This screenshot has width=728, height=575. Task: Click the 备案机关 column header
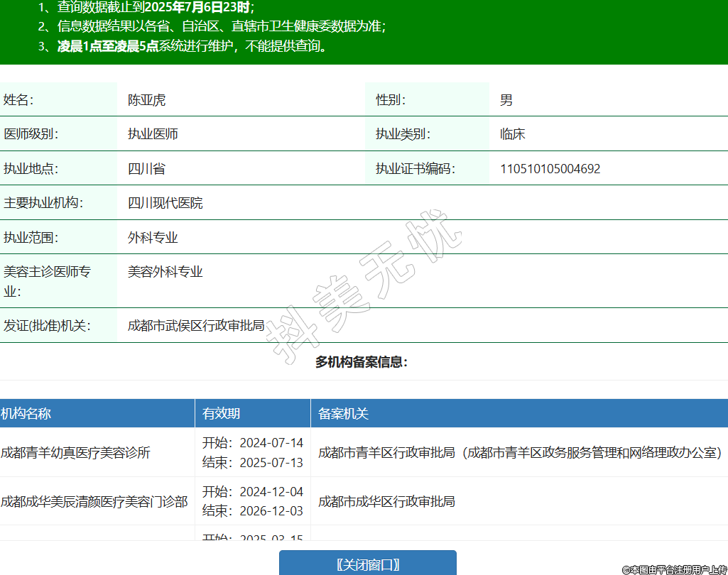(x=343, y=414)
